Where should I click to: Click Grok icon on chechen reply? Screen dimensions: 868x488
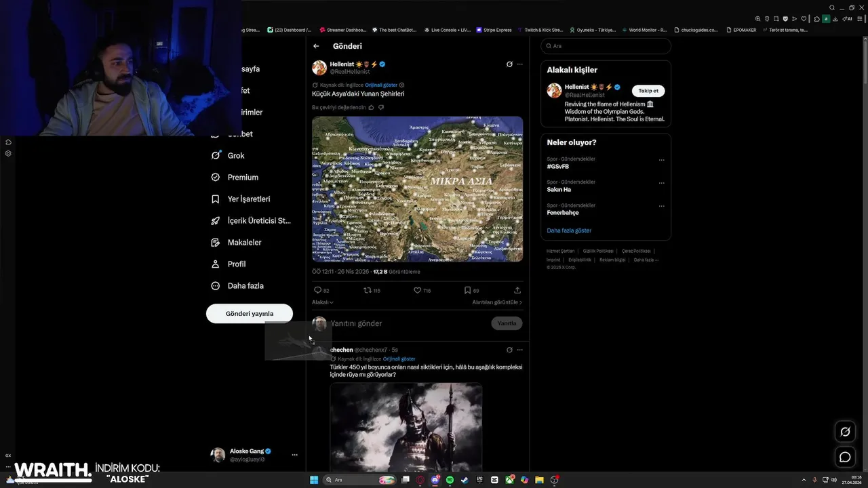(509, 350)
